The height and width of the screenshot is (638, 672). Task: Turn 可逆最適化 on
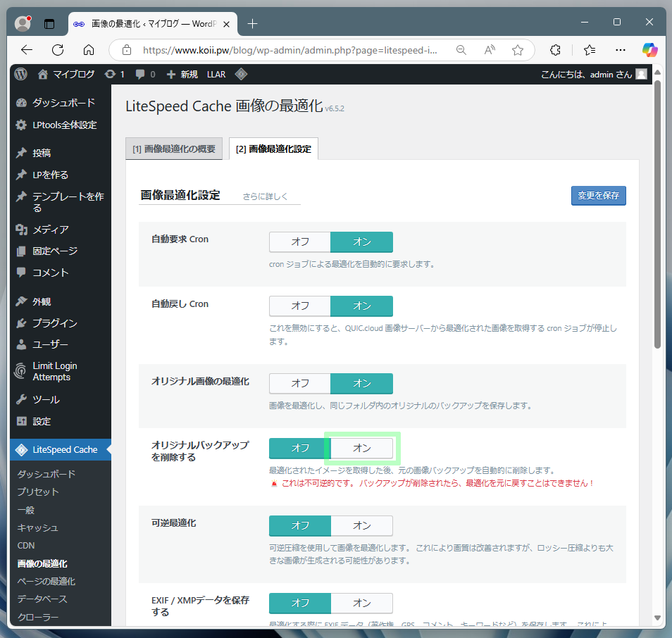click(x=362, y=526)
